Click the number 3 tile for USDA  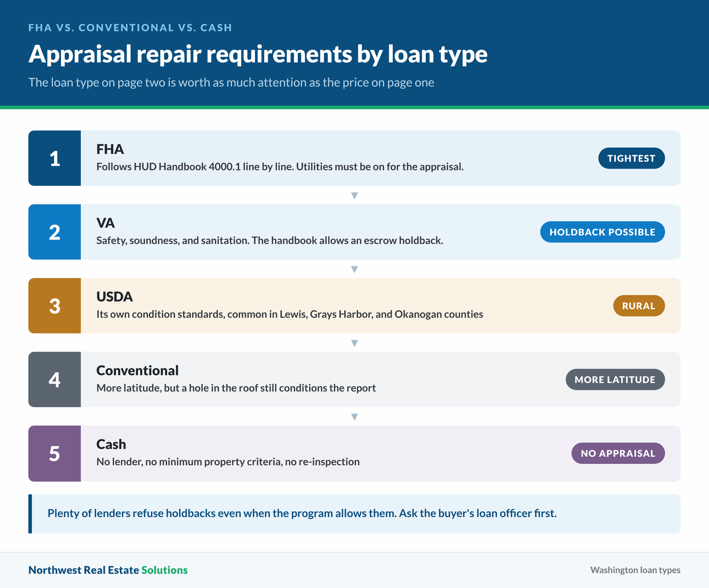[x=55, y=306]
